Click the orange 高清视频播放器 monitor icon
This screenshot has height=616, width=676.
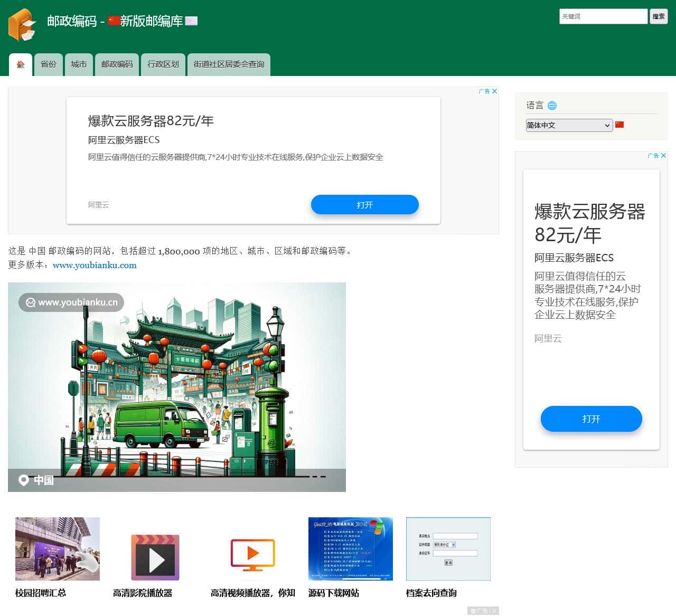point(252,555)
